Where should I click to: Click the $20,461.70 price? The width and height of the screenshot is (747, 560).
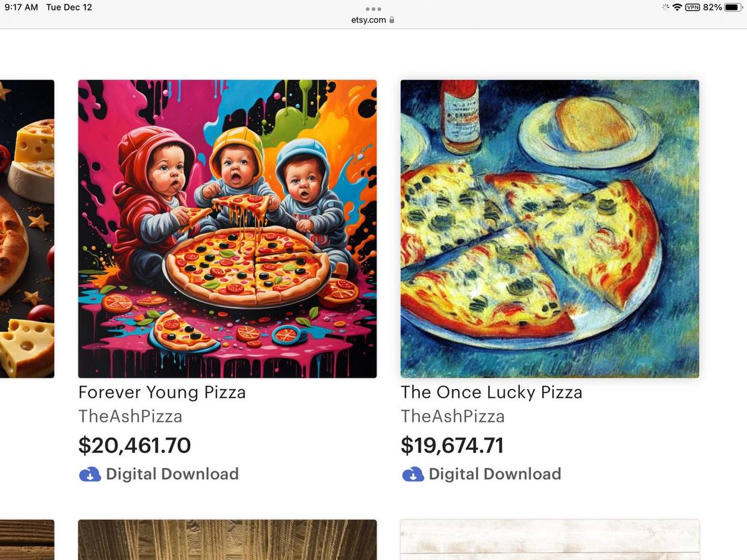pyautogui.click(x=134, y=446)
